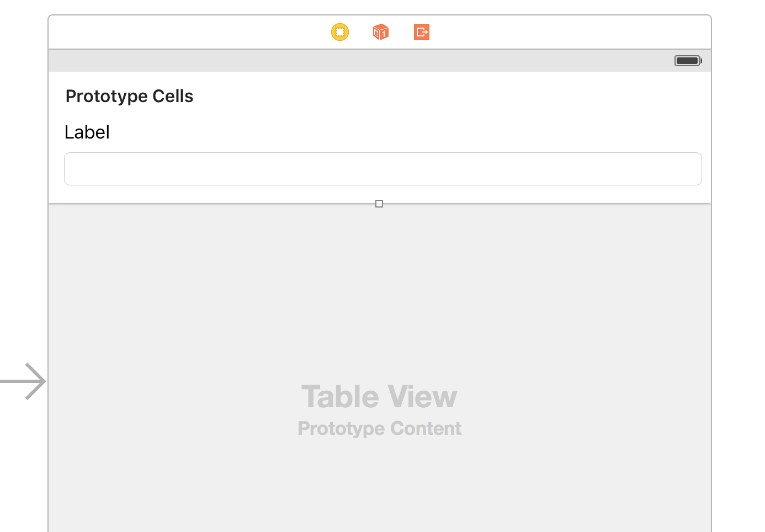Select blank cell area right of Prototype Cells
Viewport: 765px width, 532px height.
click(x=442, y=96)
